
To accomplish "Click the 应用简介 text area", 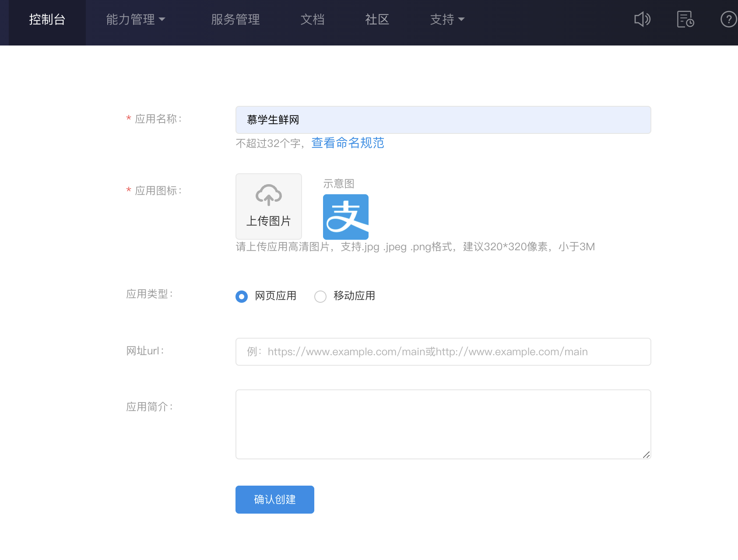I will click(443, 424).
